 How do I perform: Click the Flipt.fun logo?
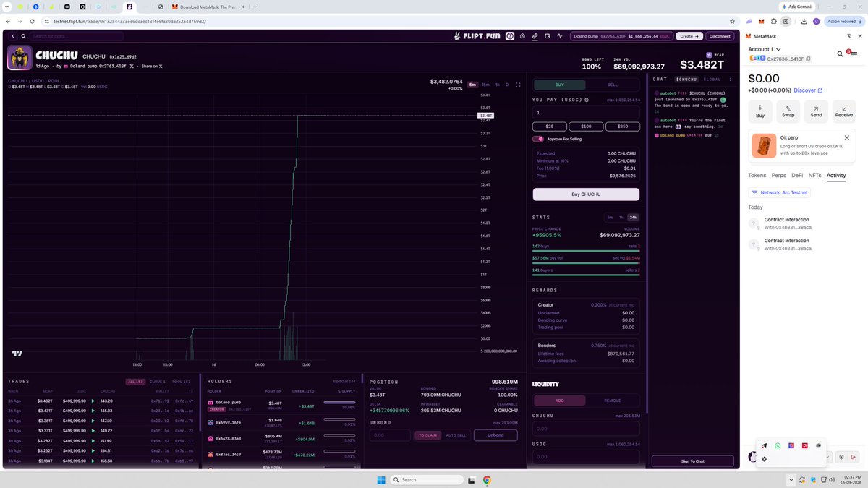pyautogui.click(x=477, y=36)
